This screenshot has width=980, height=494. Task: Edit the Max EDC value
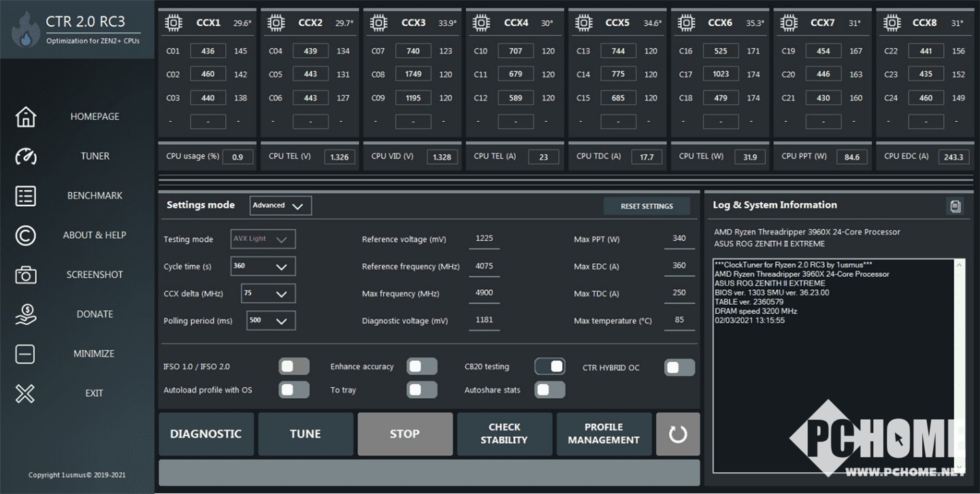(x=679, y=266)
